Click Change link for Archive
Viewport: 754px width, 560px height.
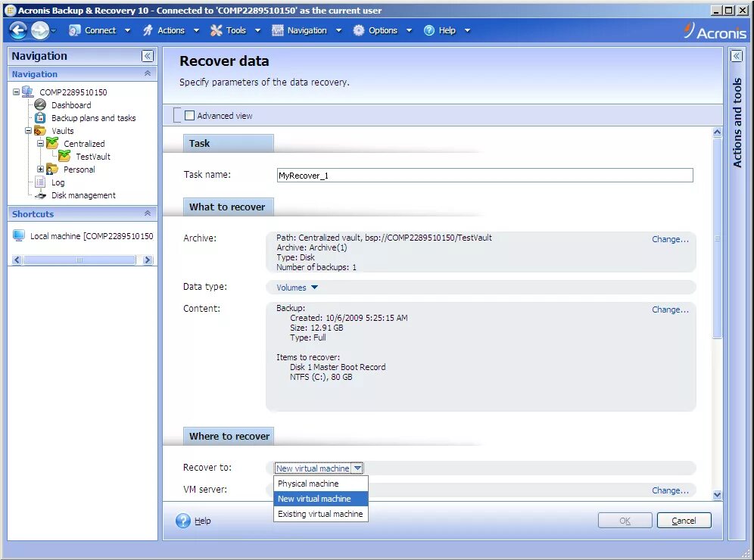(x=670, y=239)
